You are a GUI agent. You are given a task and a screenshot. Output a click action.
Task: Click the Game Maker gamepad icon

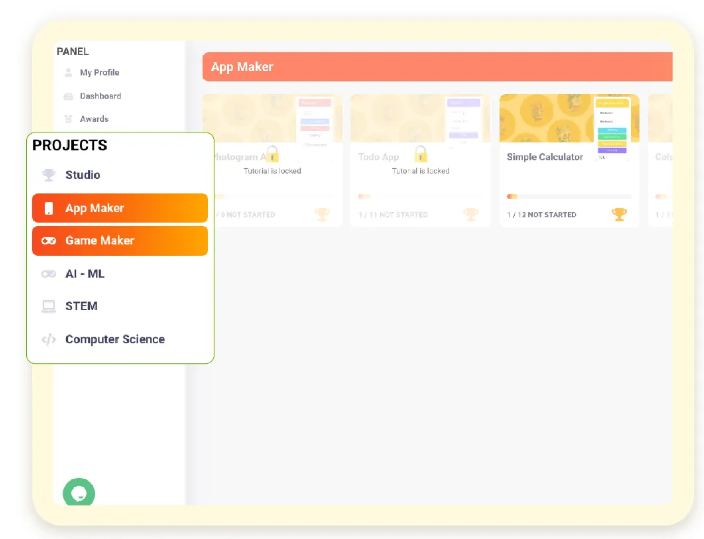coord(49,241)
